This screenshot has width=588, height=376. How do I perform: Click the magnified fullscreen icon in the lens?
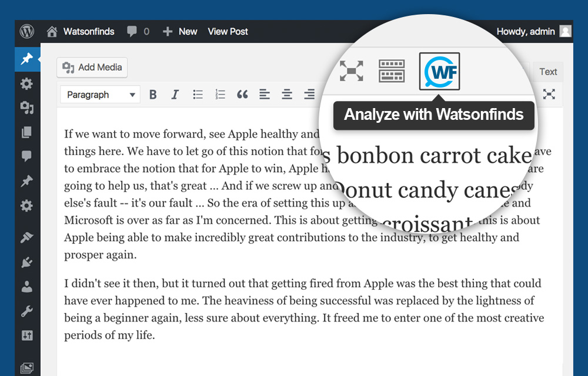(x=352, y=70)
